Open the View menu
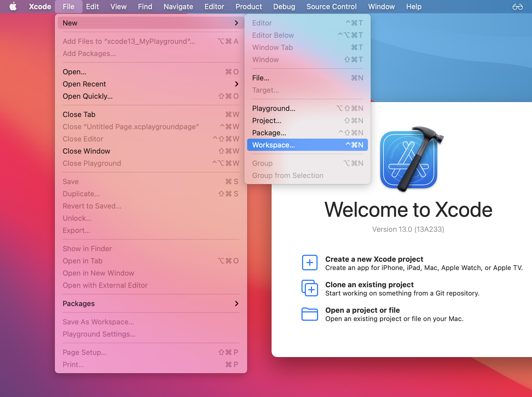This screenshot has height=397, width=532. 118,7
